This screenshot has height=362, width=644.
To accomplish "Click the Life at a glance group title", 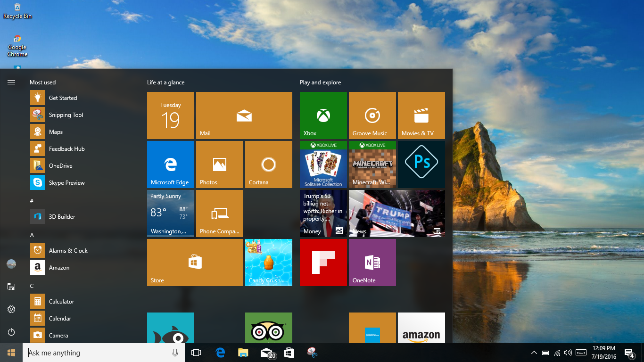I will (x=165, y=82).
